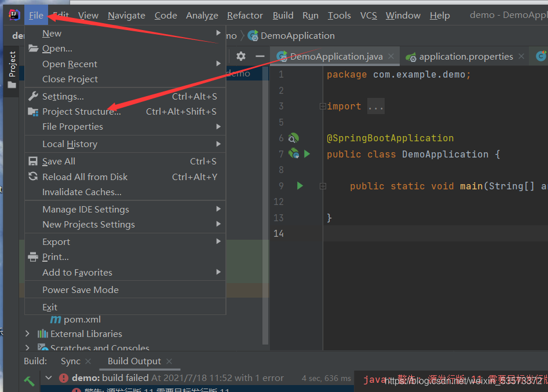Open project panel gear options icon

pos(241,56)
